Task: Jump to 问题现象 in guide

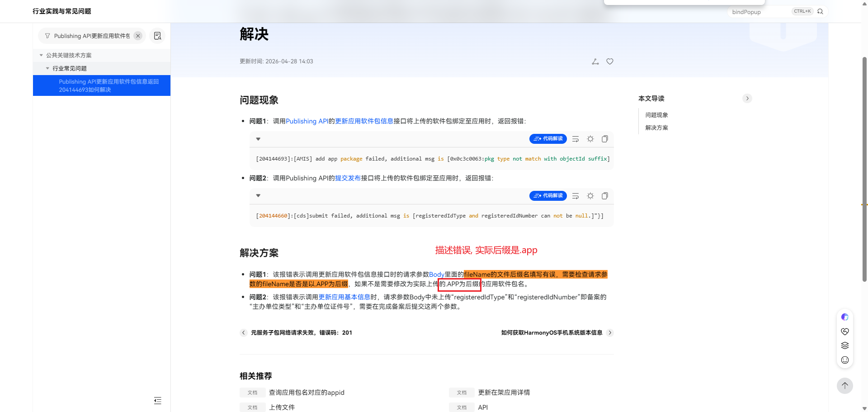Action: [x=656, y=115]
